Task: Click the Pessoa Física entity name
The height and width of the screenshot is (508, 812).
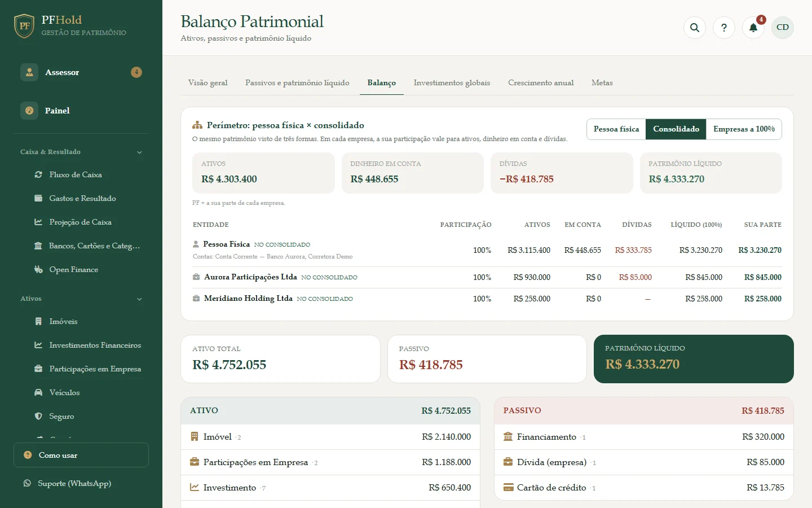Action: 226,244
